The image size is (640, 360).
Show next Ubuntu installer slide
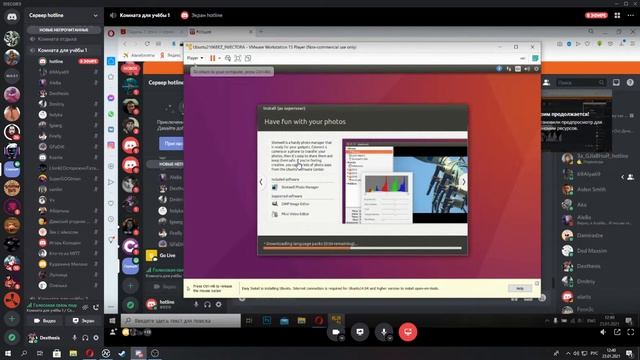464,182
